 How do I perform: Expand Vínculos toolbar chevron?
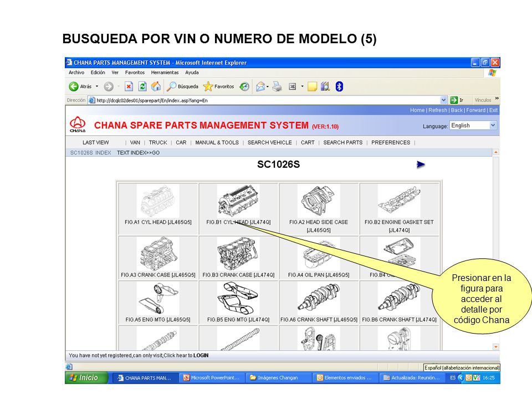tap(497, 99)
